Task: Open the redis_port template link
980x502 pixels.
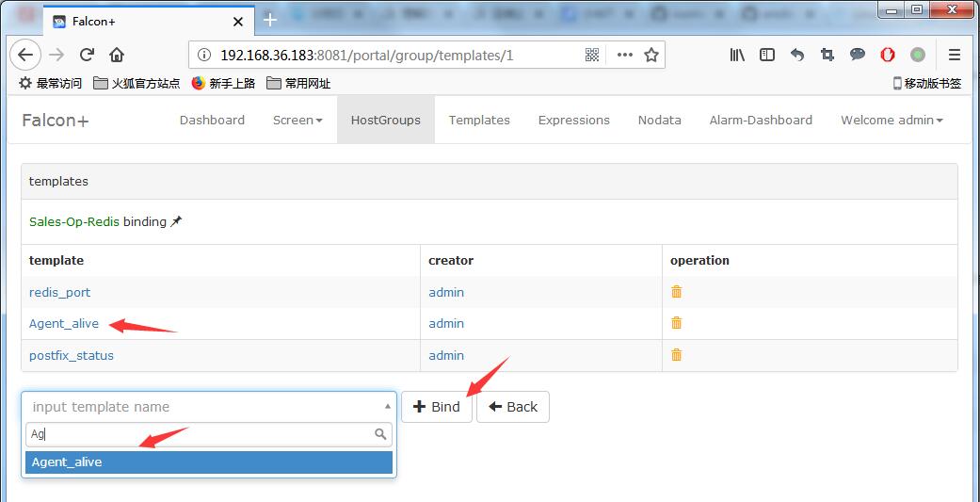Action: pos(60,292)
